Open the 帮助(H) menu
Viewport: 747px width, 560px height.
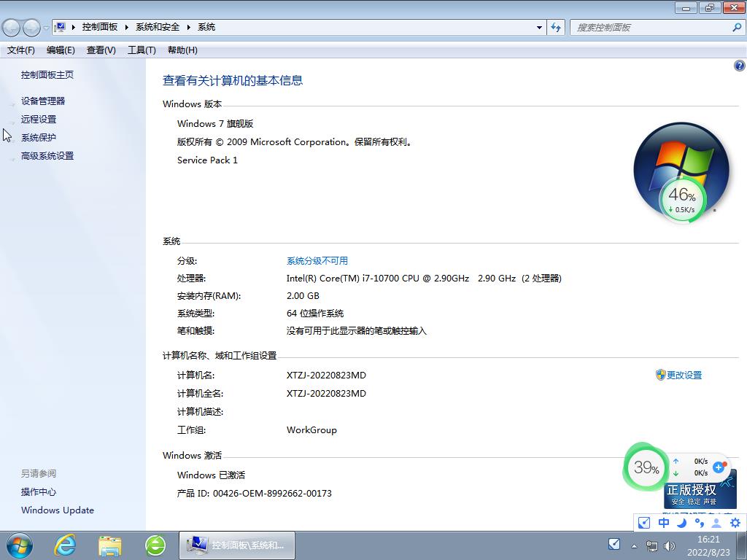(182, 50)
